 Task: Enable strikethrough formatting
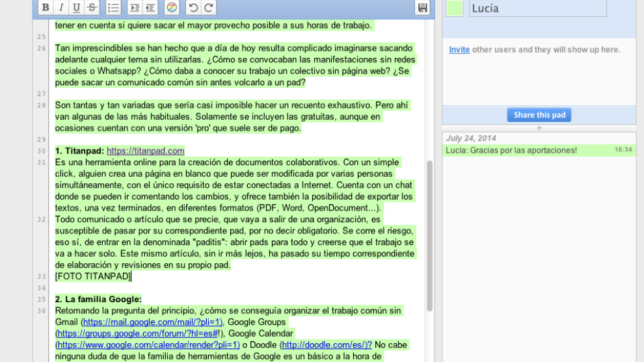coord(92,8)
